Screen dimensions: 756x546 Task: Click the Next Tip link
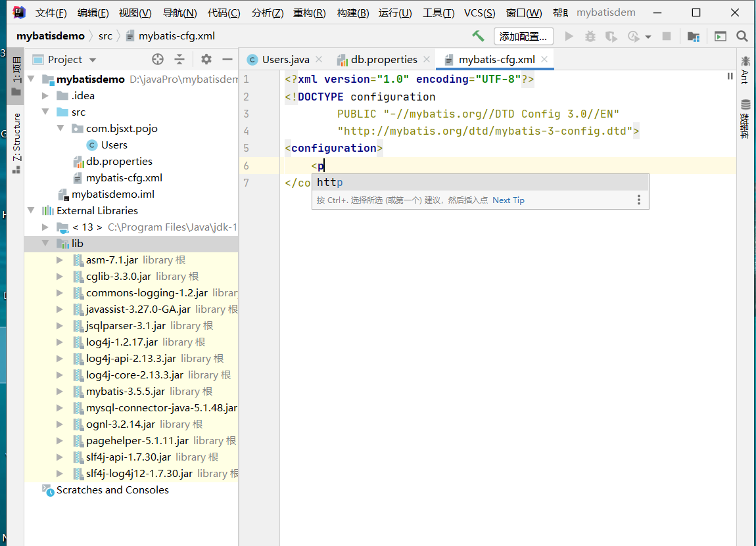[x=508, y=200]
